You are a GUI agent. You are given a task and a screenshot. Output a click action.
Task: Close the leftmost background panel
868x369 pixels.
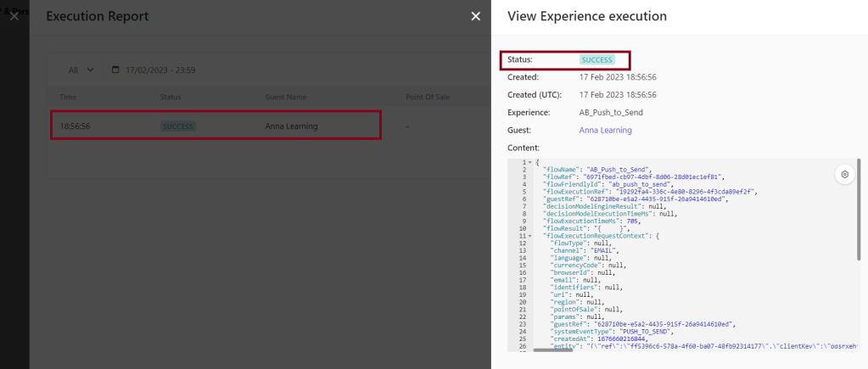coord(14,16)
